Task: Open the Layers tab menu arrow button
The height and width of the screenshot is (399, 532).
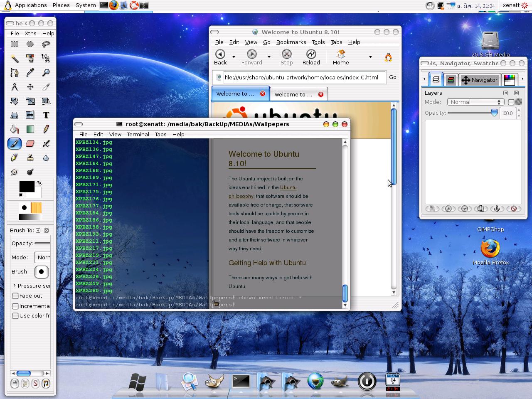Action: click(505, 93)
